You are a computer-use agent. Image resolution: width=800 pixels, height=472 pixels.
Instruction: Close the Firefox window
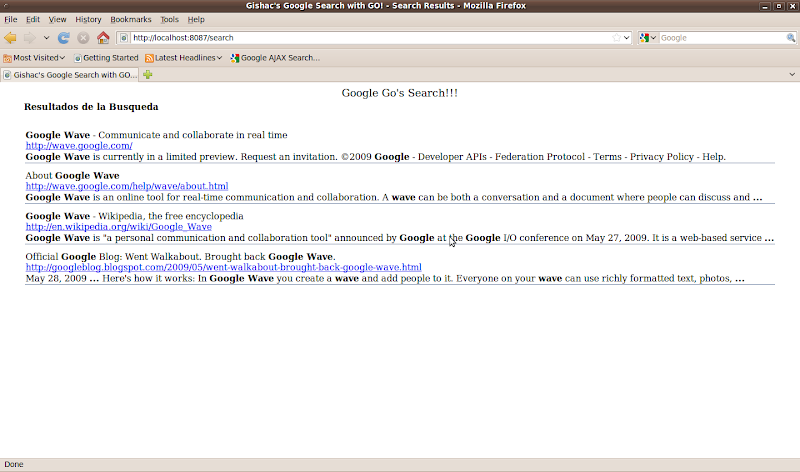pos(792,6)
